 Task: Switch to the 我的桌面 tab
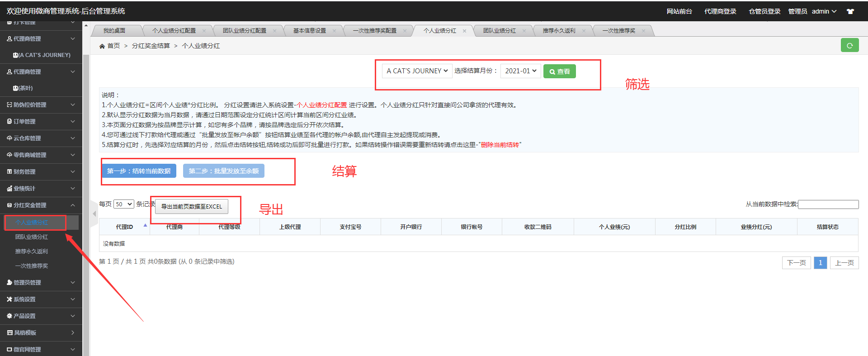click(x=114, y=31)
